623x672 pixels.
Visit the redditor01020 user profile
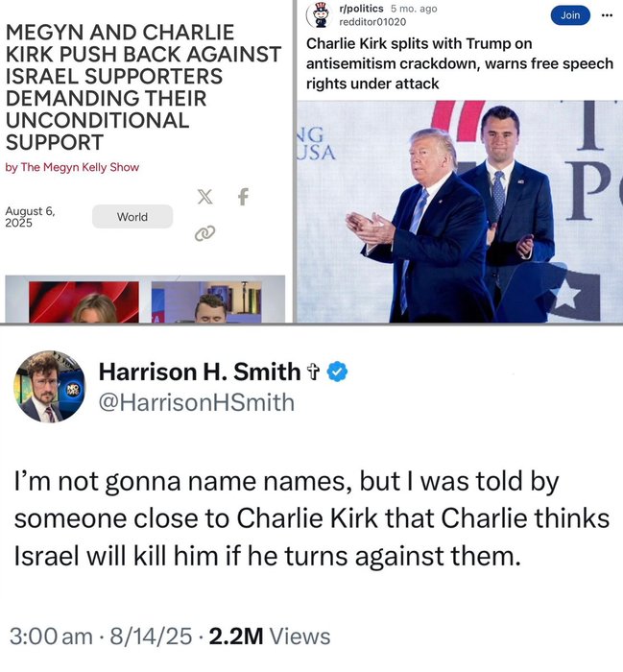tap(372, 22)
